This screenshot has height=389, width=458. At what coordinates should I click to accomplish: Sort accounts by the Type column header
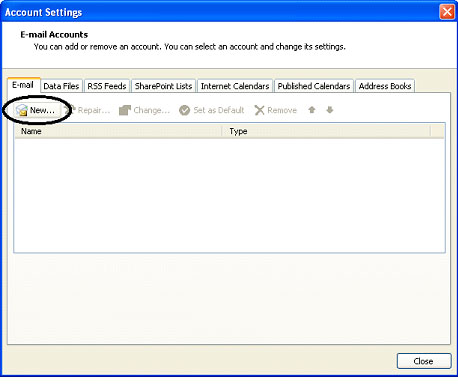[326, 131]
